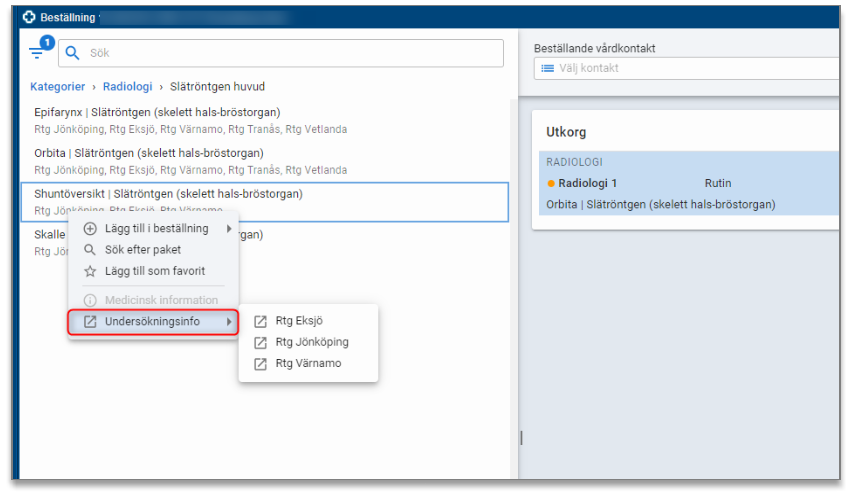Click the plus icon beside Lägg till i beställning

coord(89,229)
